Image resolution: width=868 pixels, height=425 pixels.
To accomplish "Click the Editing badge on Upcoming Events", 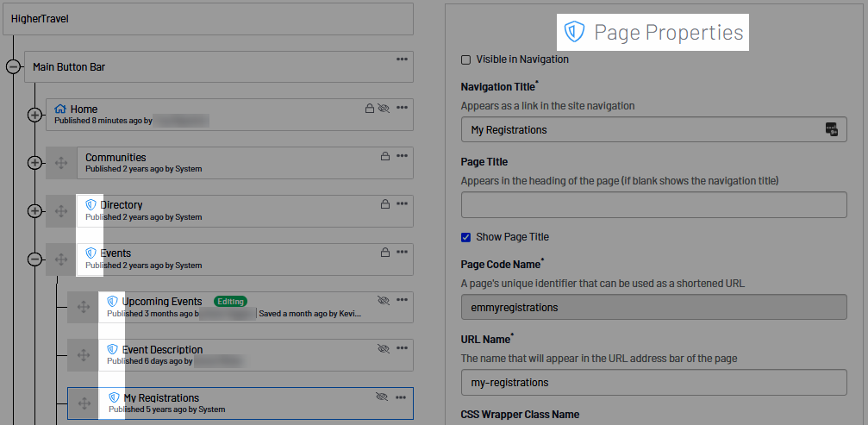I will [x=230, y=302].
